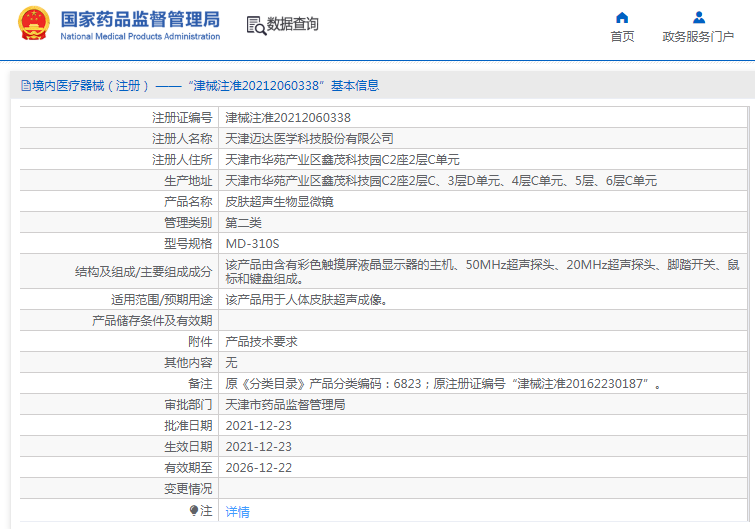The image size is (755, 529).
Task: Click 附件 row label
Action: coord(200,342)
